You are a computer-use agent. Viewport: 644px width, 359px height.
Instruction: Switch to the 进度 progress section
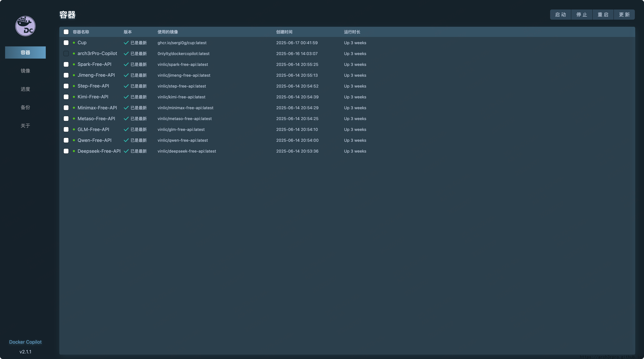[25, 89]
